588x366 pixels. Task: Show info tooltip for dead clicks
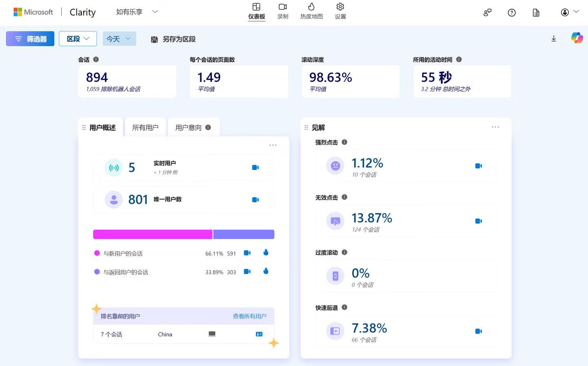[344, 197]
